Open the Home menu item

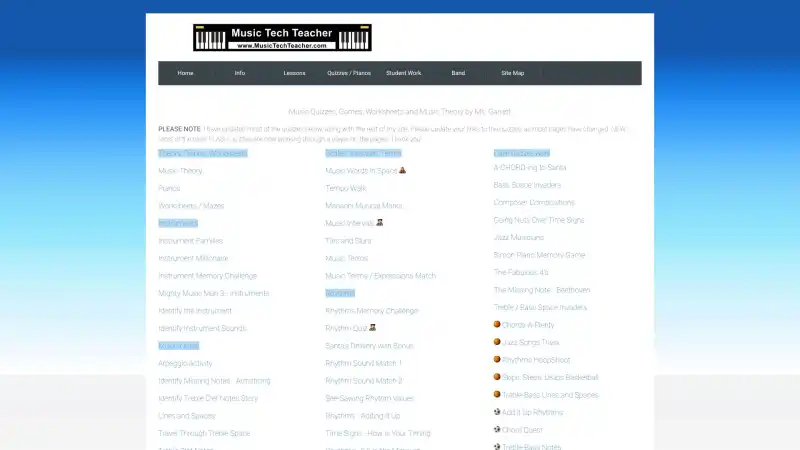(185, 73)
